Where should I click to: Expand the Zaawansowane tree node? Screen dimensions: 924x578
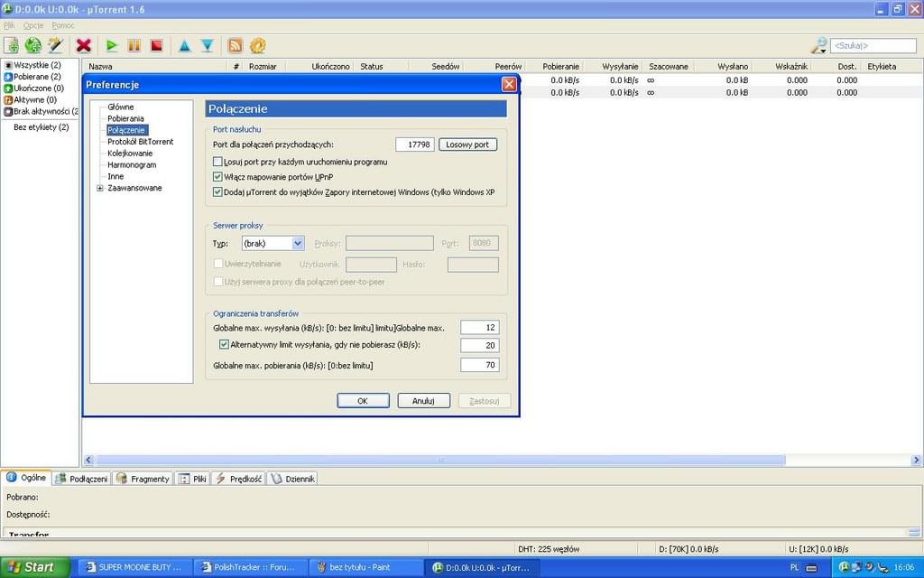[x=100, y=188]
